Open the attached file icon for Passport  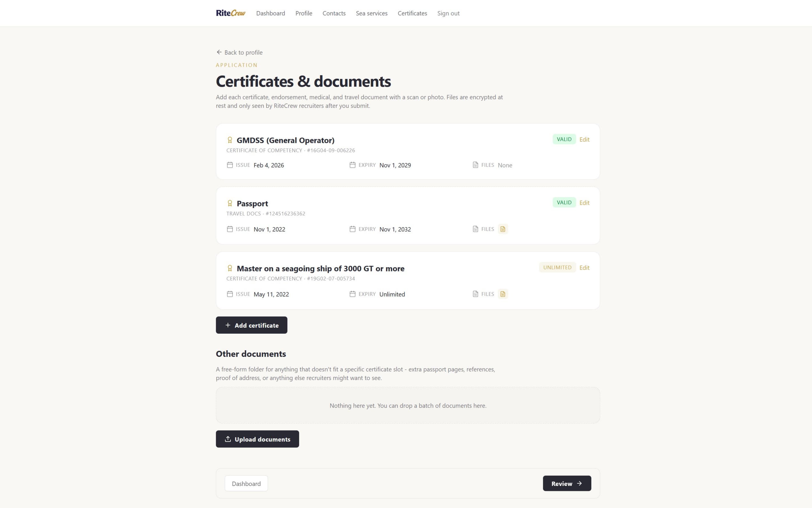click(503, 229)
